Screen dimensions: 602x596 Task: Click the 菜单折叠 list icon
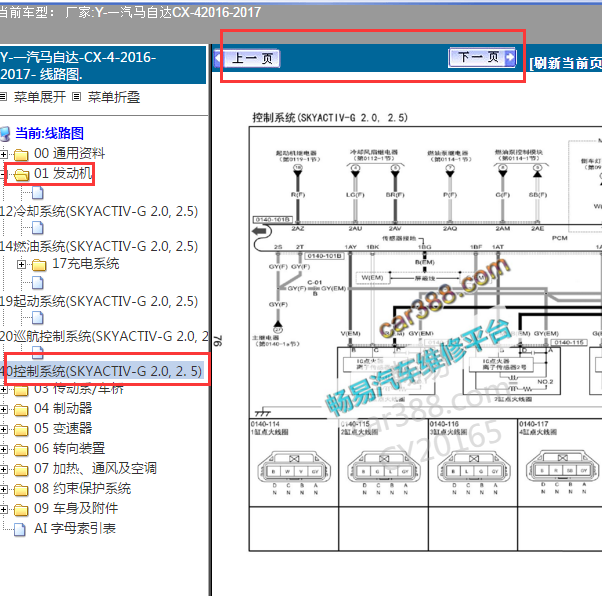point(77,96)
